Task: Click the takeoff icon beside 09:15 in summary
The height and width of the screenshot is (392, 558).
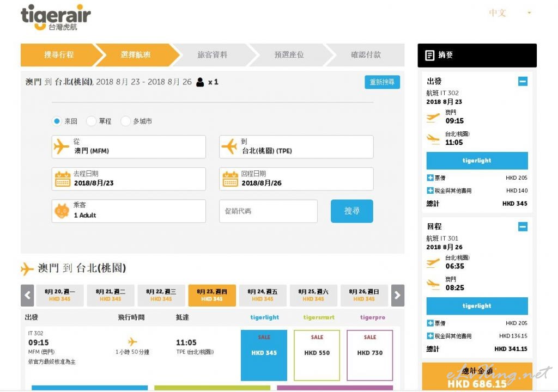Action: 433,117
